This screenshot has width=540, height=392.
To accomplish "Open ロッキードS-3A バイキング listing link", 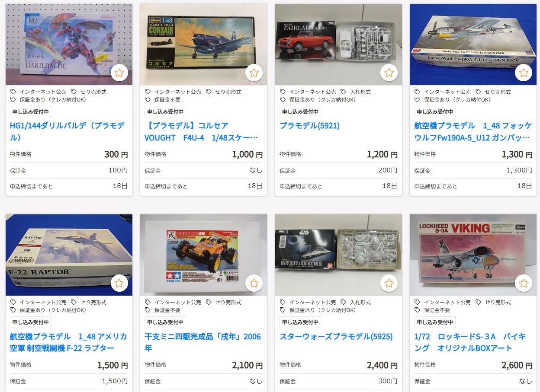I will [470, 342].
